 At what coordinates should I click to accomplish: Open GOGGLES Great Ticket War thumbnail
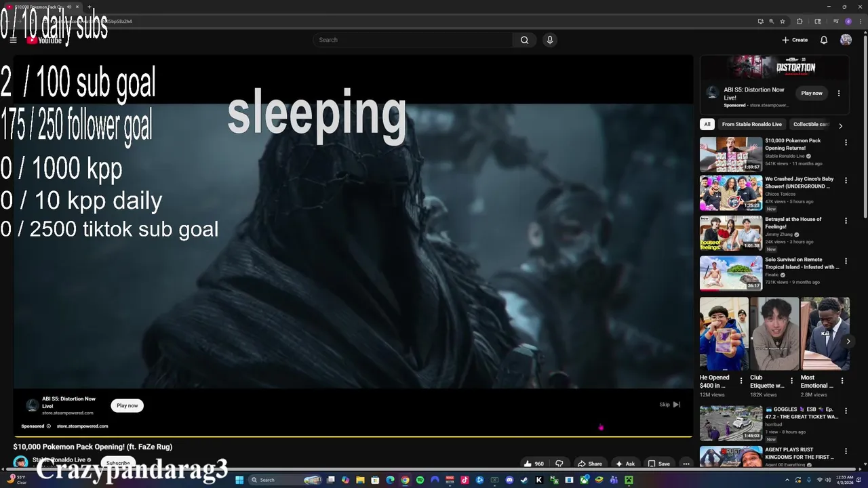[x=731, y=423]
